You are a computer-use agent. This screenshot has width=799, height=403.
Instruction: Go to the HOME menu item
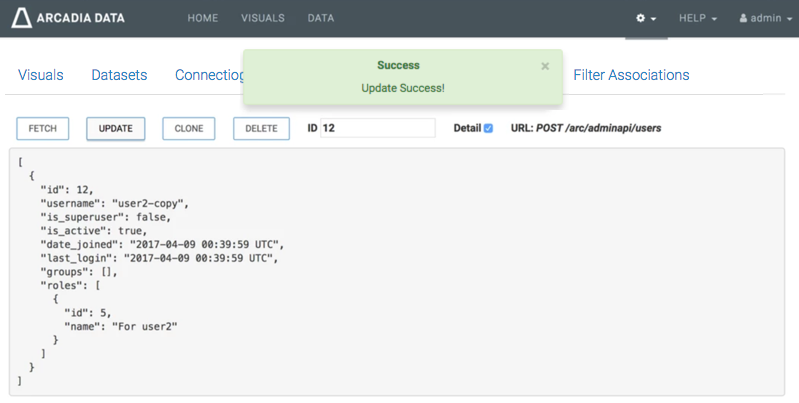pos(203,18)
